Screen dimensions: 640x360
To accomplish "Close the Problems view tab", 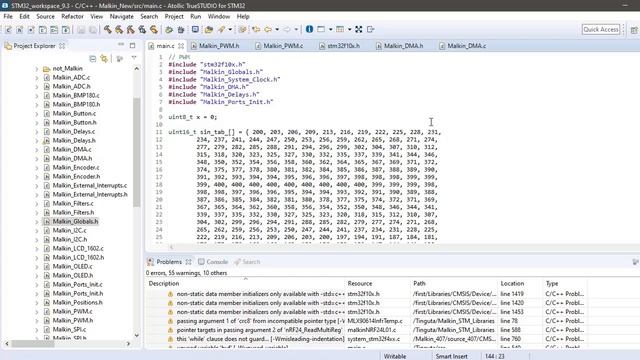I will pos(188,262).
